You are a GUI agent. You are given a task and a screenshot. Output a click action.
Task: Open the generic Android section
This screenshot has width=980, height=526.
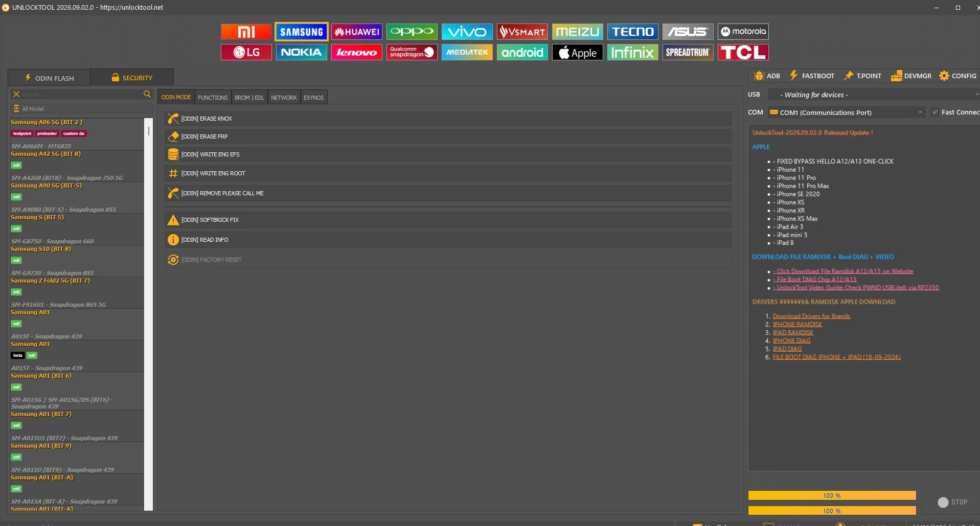[522, 52]
